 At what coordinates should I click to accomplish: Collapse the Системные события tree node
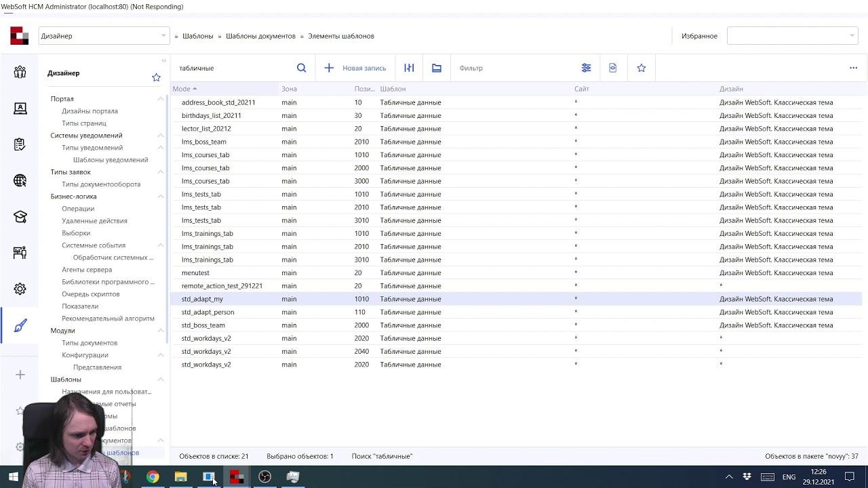(x=161, y=245)
